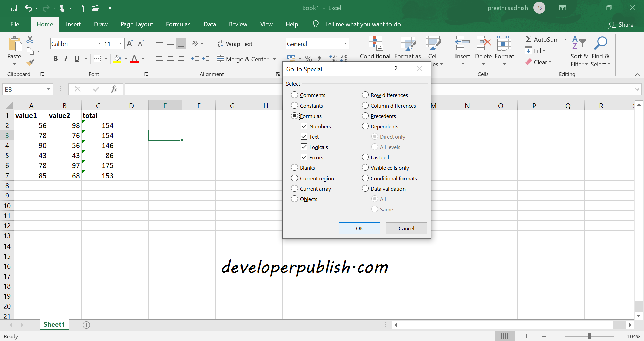This screenshot has width=644, height=341.
Task: Confirm with the OK button
Action: (x=359, y=228)
